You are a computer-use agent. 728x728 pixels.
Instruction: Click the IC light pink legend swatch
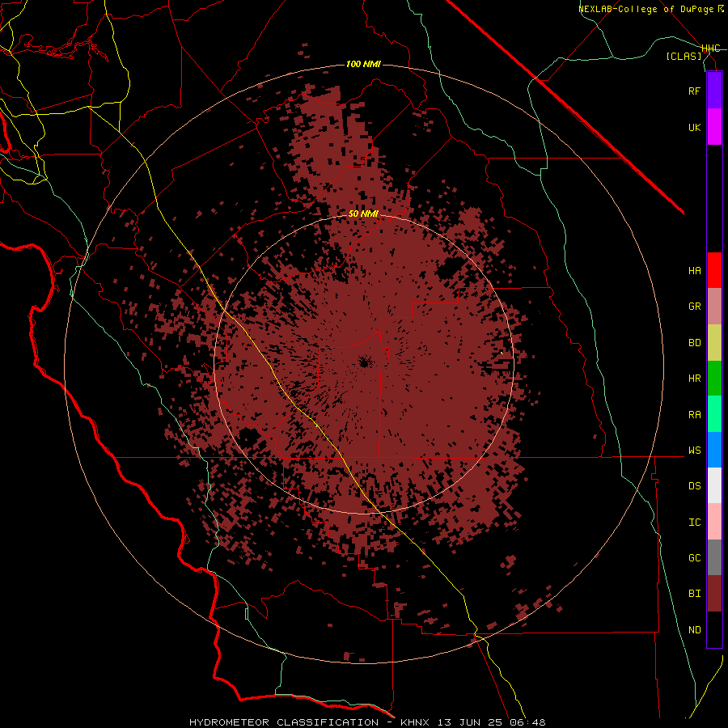click(x=714, y=522)
